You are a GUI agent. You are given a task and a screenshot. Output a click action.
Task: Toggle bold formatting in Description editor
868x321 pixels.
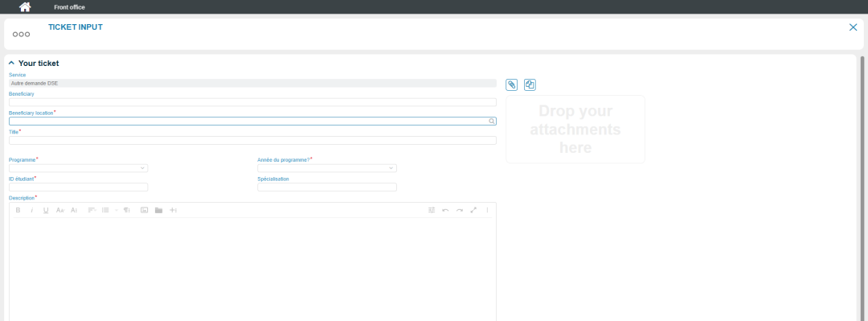point(18,210)
